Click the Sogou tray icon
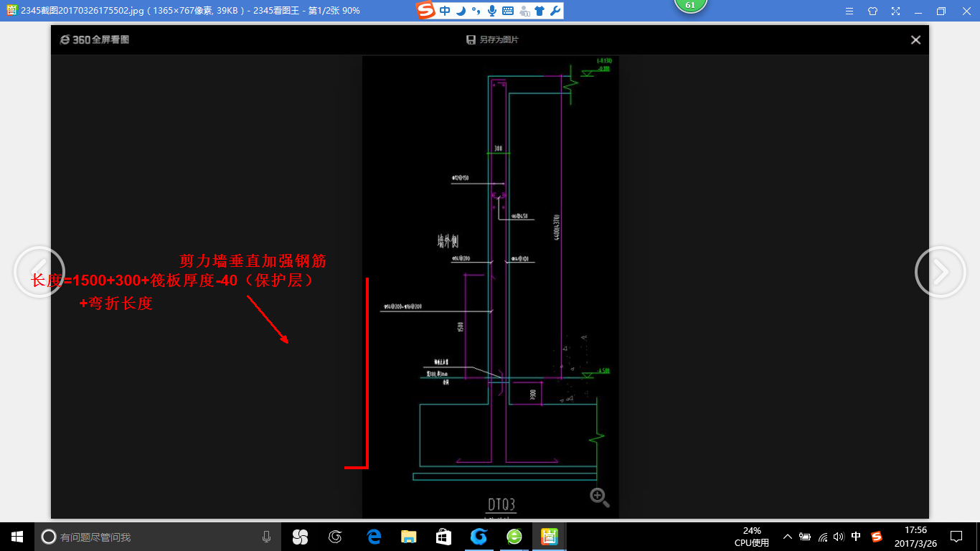The image size is (980, 551). click(876, 537)
